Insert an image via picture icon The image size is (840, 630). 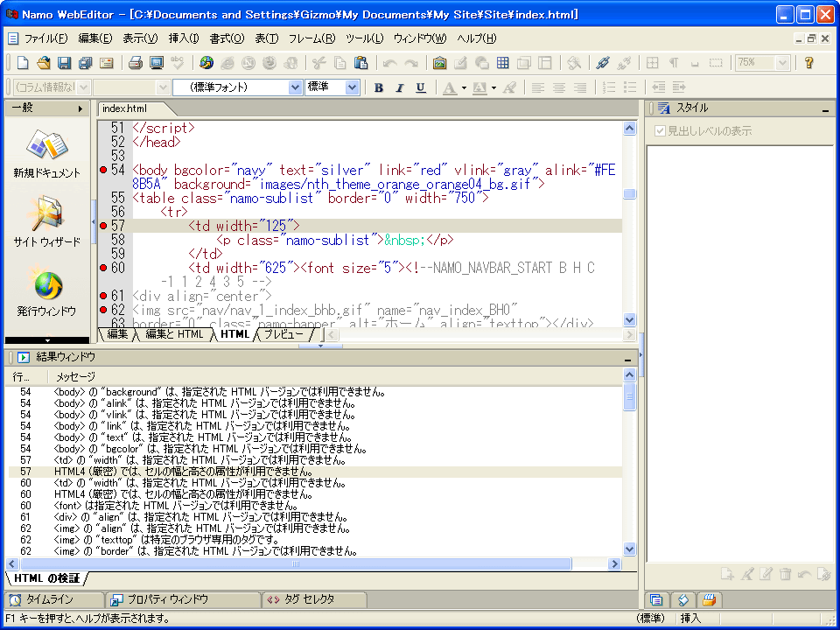pyautogui.click(x=439, y=63)
